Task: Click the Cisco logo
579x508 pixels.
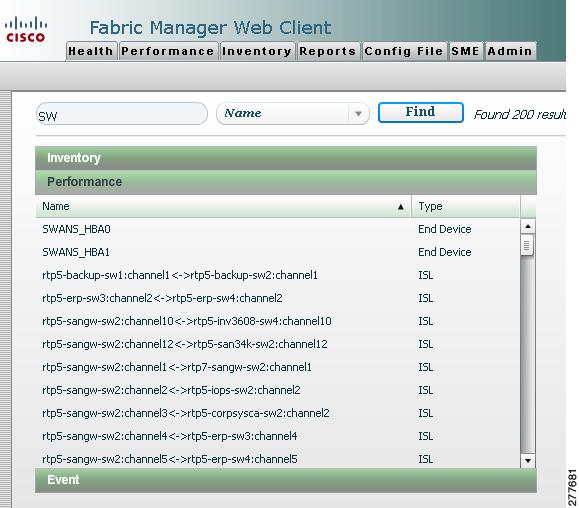Action: (x=25, y=29)
